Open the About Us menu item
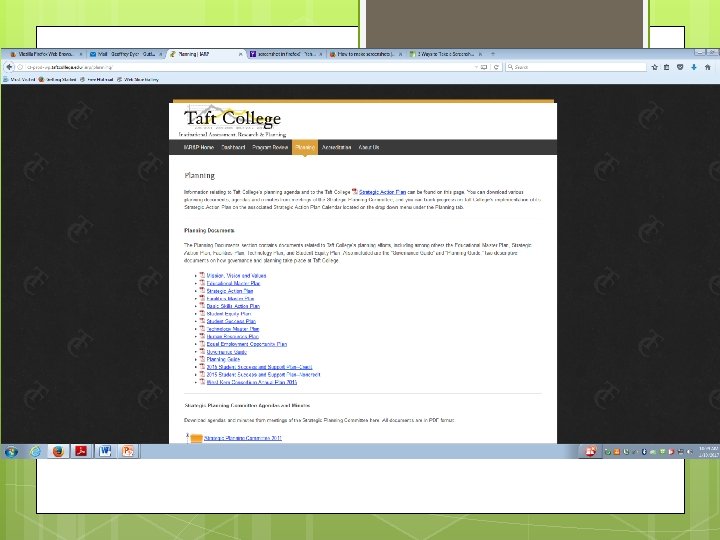Viewport: 720px width, 540px height. point(369,147)
